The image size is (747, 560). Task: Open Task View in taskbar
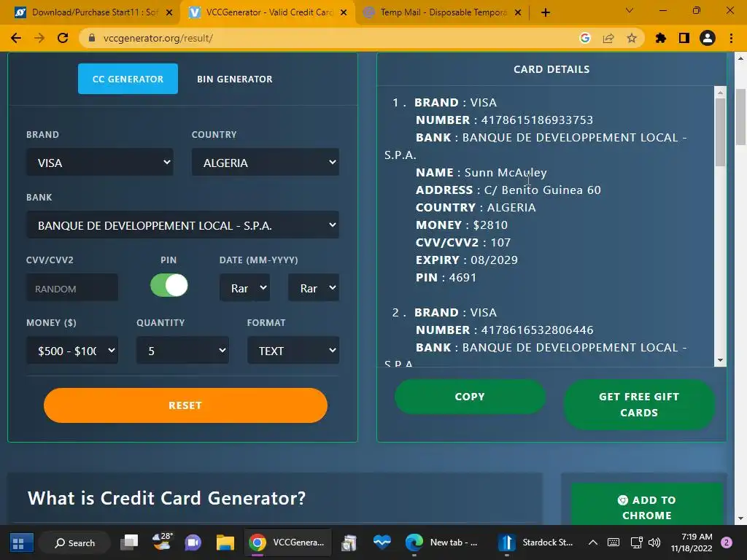(x=128, y=542)
